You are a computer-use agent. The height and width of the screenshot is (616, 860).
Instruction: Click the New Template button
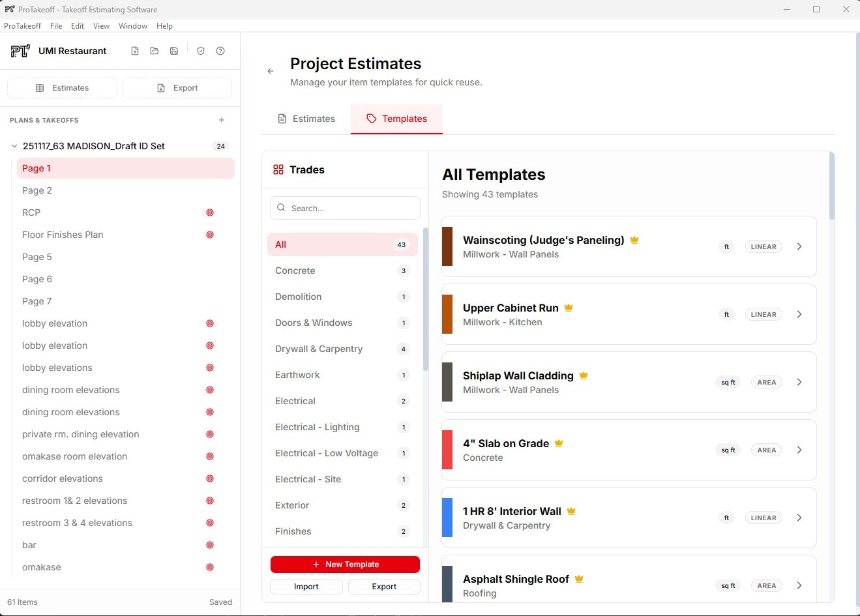click(344, 565)
